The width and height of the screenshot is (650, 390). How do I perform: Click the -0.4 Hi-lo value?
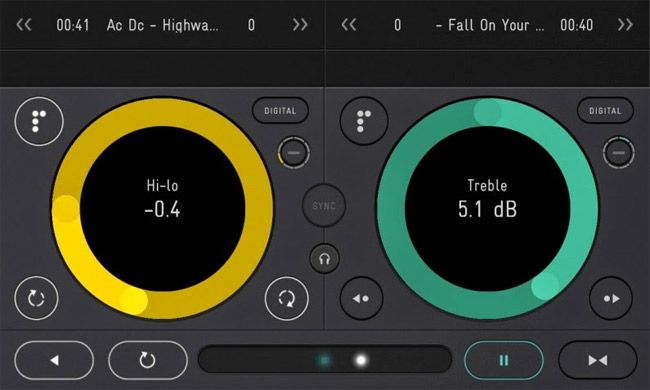[162, 209]
